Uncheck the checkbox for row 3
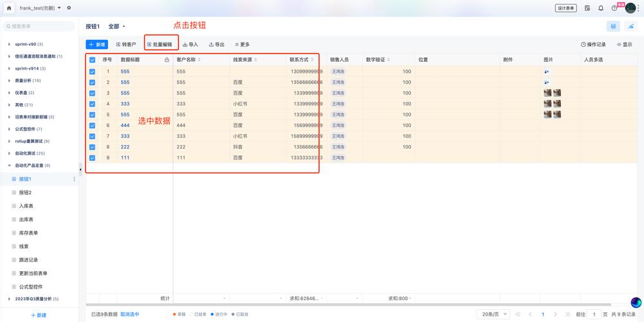 (92, 93)
